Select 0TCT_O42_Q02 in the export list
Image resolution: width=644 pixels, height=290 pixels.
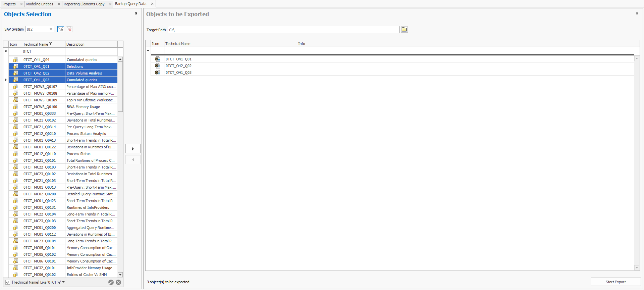[392, 65]
